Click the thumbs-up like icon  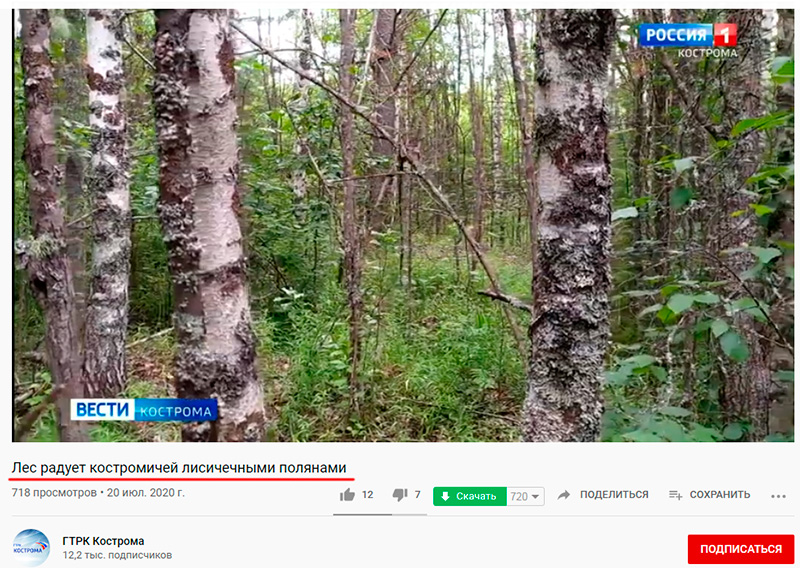[347, 495]
